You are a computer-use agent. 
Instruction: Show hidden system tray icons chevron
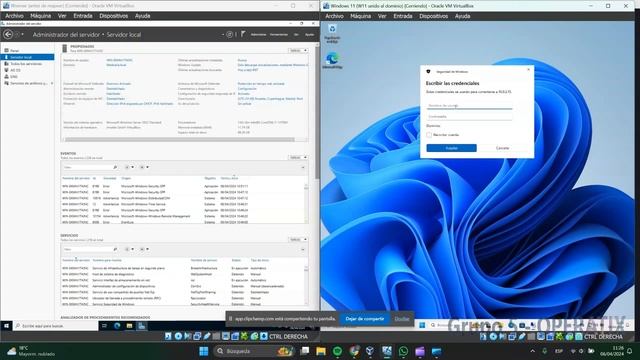click(532, 351)
